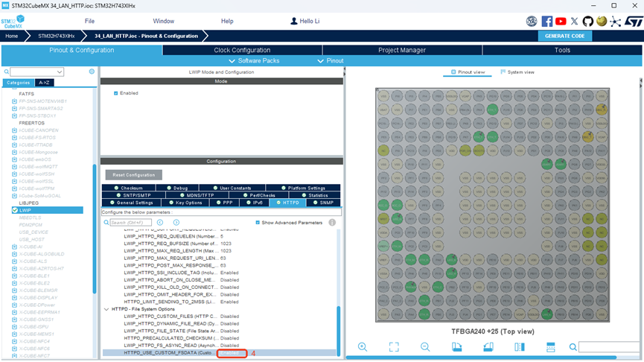The image size is (644, 362).
Task: Switch to System view
Action: point(517,72)
